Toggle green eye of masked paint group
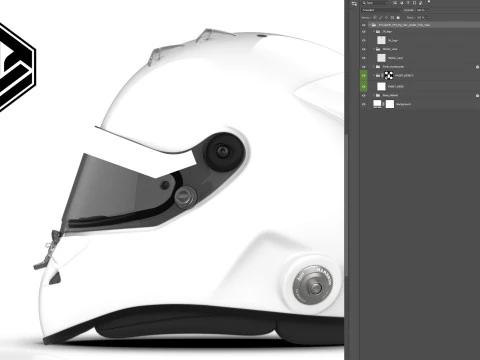 pyautogui.click(x=364, y=75)
